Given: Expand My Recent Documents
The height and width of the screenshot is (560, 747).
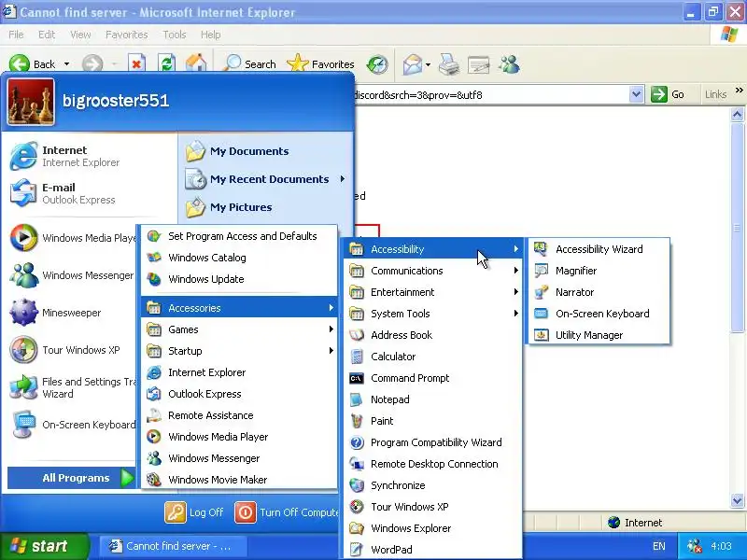Looking at the screenshot, I should pyautogui.click(x=265, y=179).
